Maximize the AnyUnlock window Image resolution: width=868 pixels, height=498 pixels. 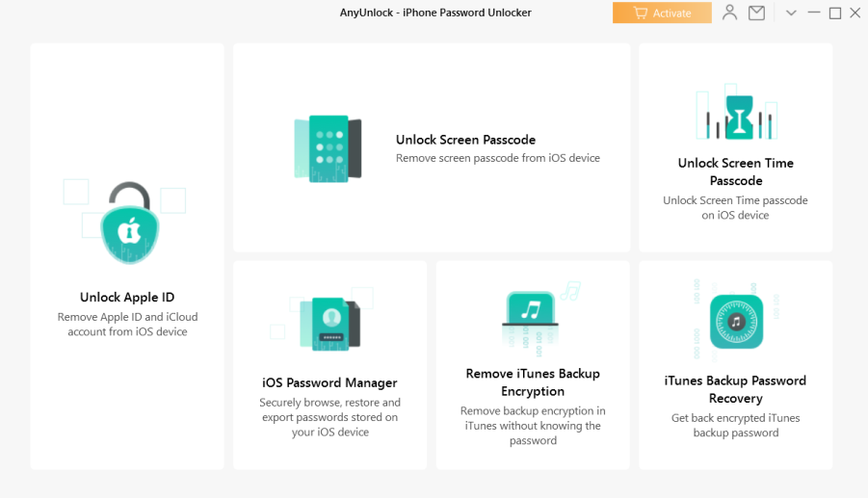pos(835,13)
